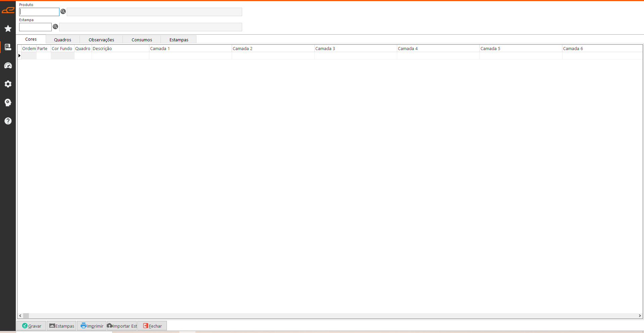The width and height of the screenshot is (644, 333).
Task: Open the registrations module icon in sidebar
Action: (8, 47)
